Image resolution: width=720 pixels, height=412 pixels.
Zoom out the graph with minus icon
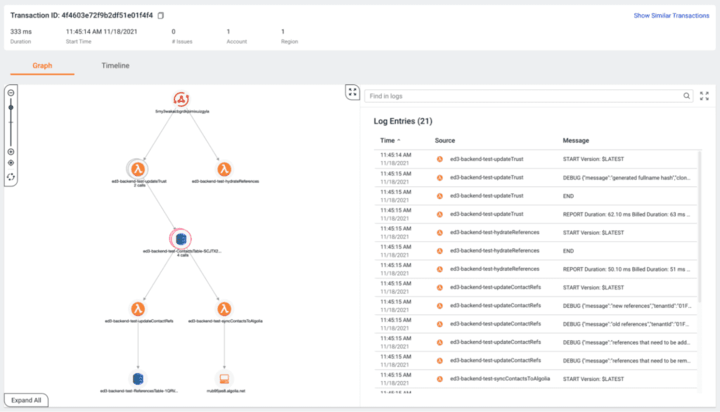click(11, 93)
